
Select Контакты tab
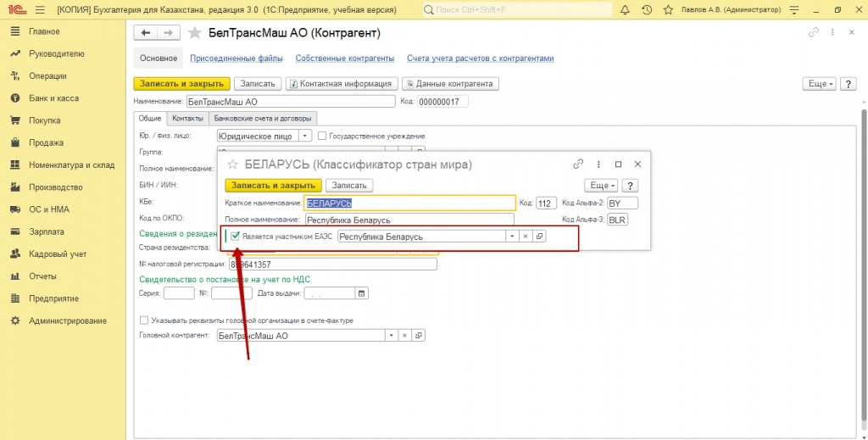pos(187,119)
